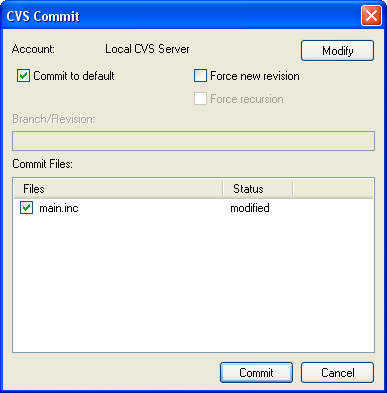Uncheck the Commit to default option
387x393 pixels.
(x=23, y=76)
